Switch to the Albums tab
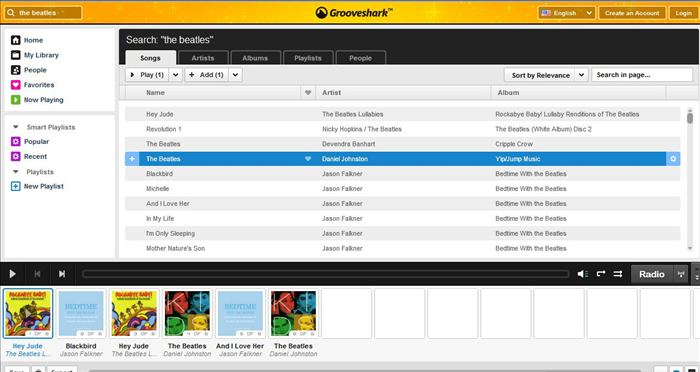 click(255, 58)
